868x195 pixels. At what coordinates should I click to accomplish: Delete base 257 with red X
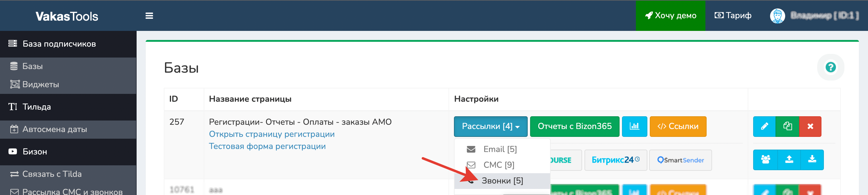[x=810, y=126]
